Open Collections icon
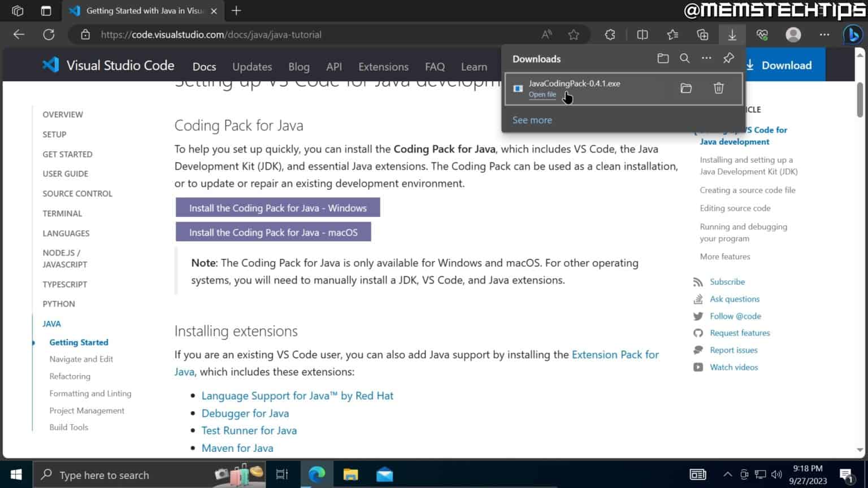Image resolution: width=868 pixels, height=488 pixels. (x=702, y=34)
